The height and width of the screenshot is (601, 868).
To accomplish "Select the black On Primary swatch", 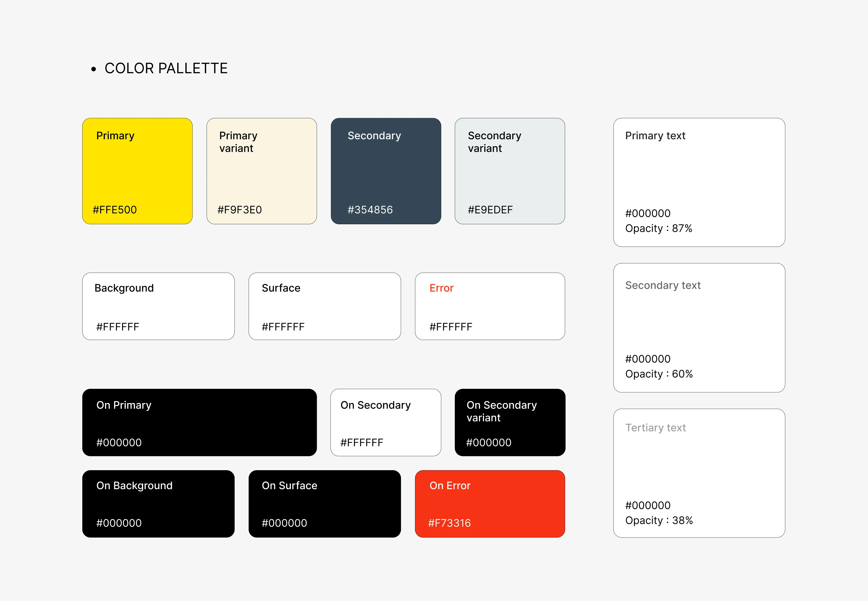I will tap(199, 422).
